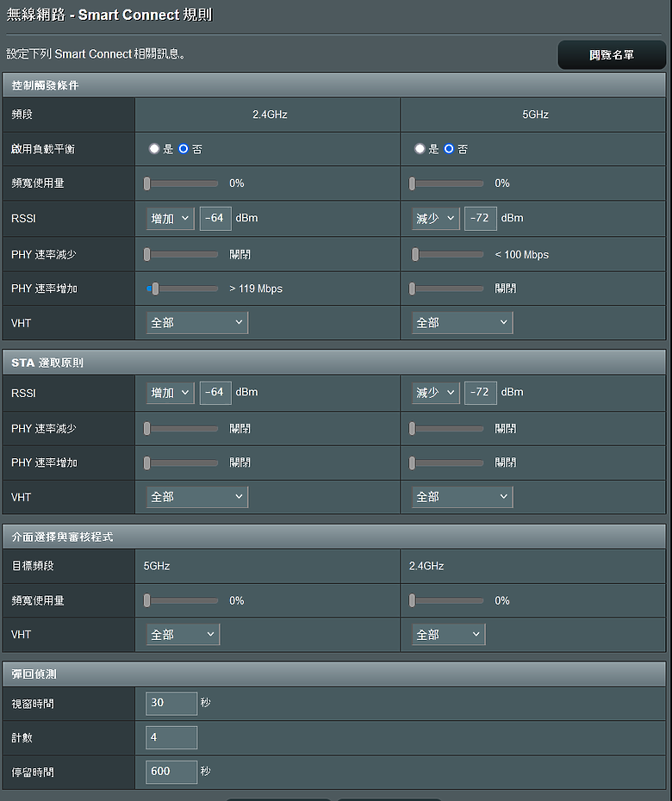The image size is (672, 801).
Task: Open VHT dropdown under 5GHz target band
Action: 183,635
